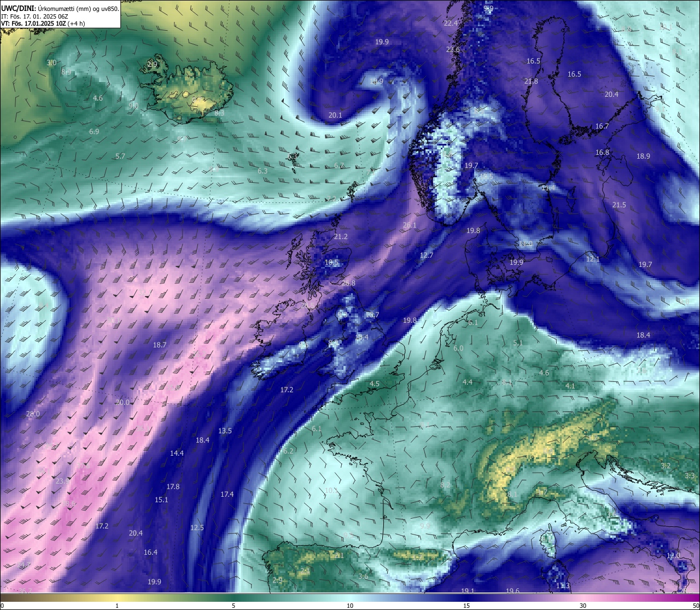Screen dimensions: 700x610
Task: Click the 16.7 value label
Action: [602, 126]
